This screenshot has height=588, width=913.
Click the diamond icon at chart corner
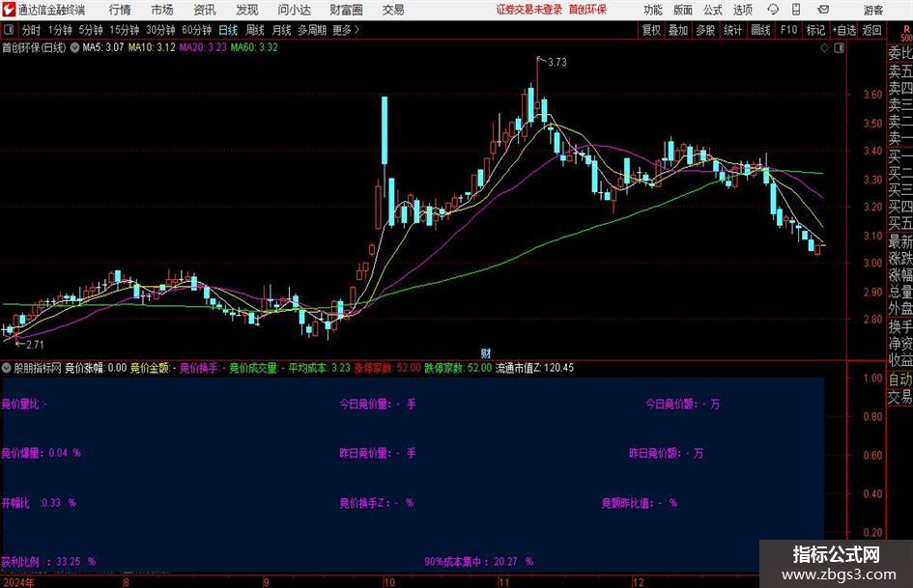point(824,47)
